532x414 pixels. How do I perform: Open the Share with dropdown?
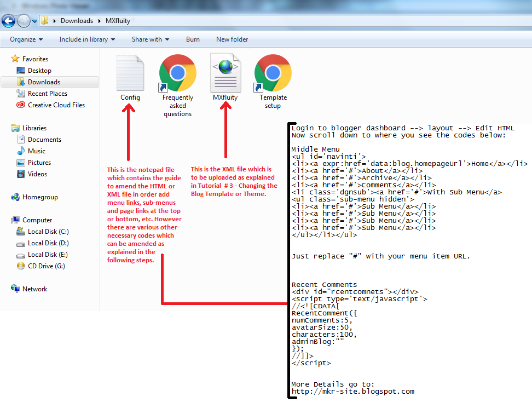tap(151, 39)
